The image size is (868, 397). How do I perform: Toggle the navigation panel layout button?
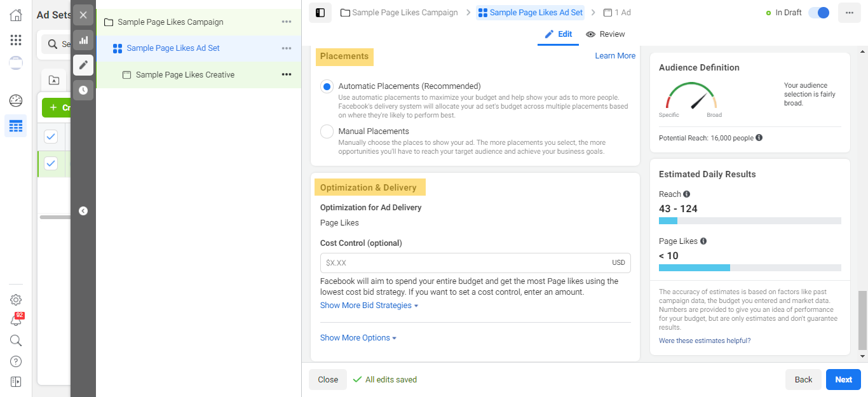pyautogui.click(x=320, y=13)
